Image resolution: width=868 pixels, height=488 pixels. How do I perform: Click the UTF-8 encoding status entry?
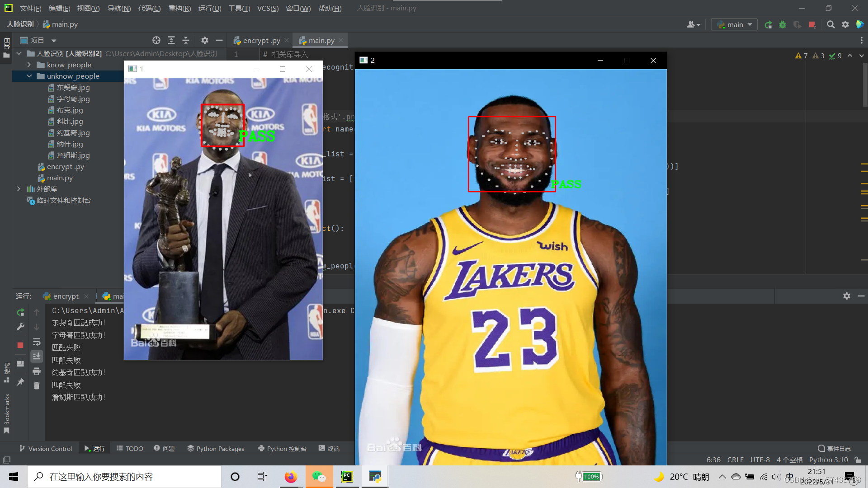(760, 460)
